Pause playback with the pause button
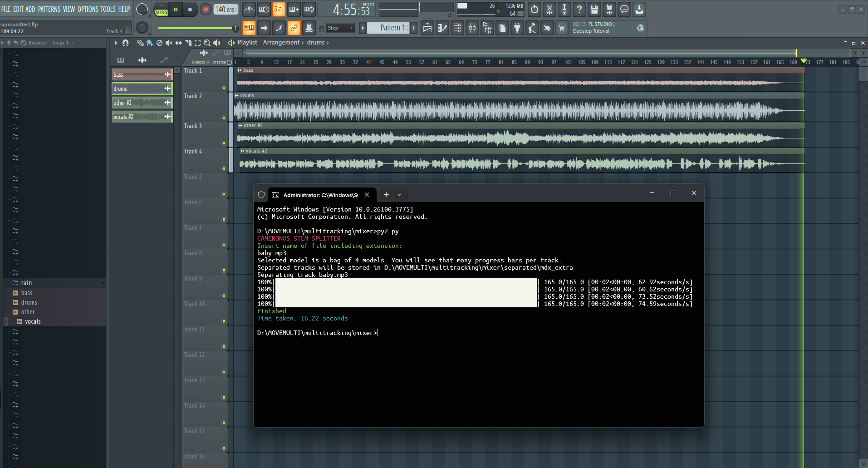This screenshot has height=468, width=868. 176,9
